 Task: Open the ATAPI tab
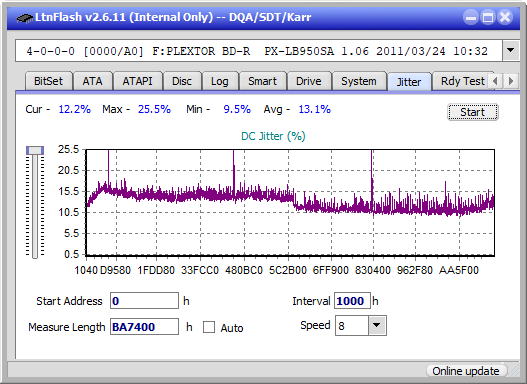click(137, 81)
